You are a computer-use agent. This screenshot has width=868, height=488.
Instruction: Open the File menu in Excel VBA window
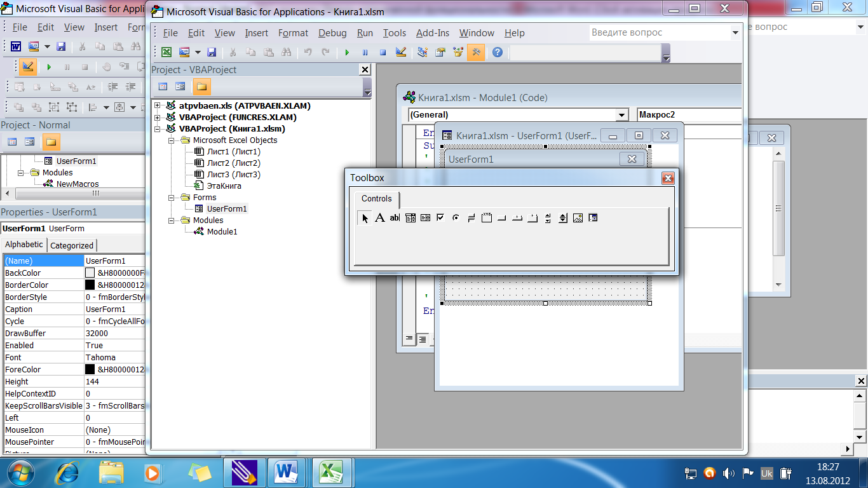click(170, 33)
